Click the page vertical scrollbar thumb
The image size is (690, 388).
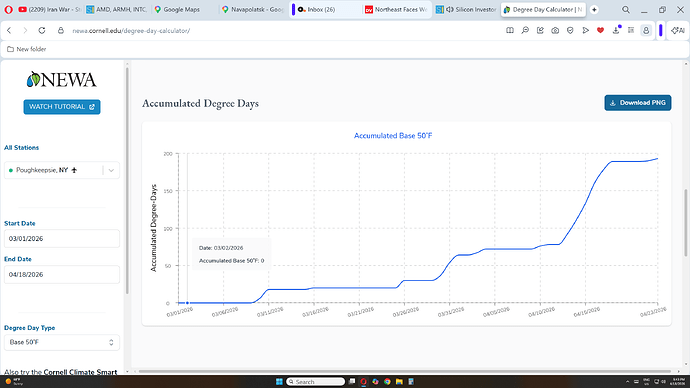pyautogui.click(x=685, y=223)
